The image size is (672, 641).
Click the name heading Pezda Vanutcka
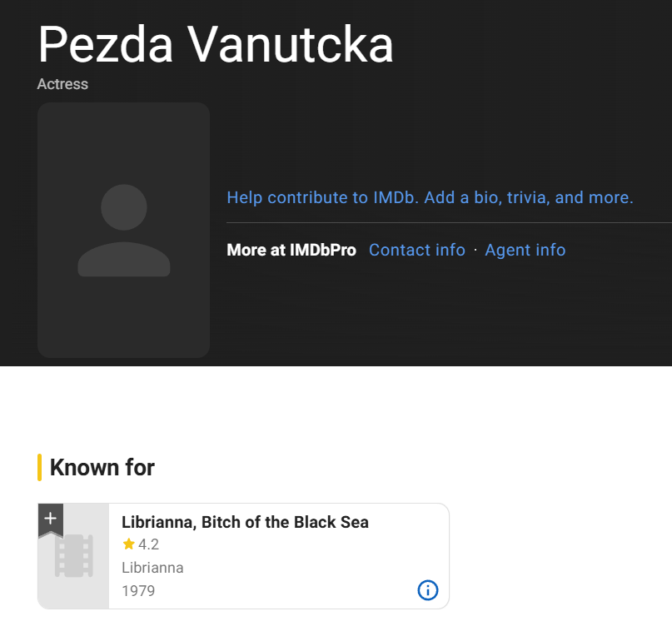coord(216,44)
